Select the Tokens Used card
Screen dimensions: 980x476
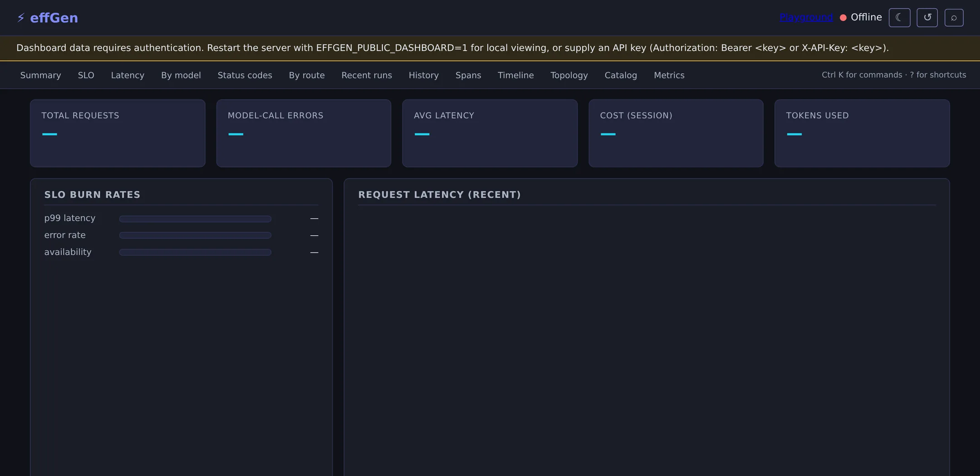pyautogui.click(x=862, y=133)
